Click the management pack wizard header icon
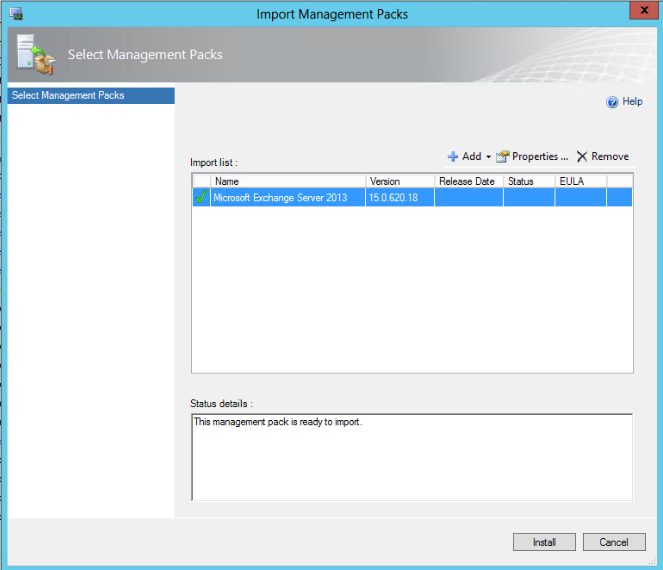The height and width of the screenshot is (570, 663). coord(36,55)
